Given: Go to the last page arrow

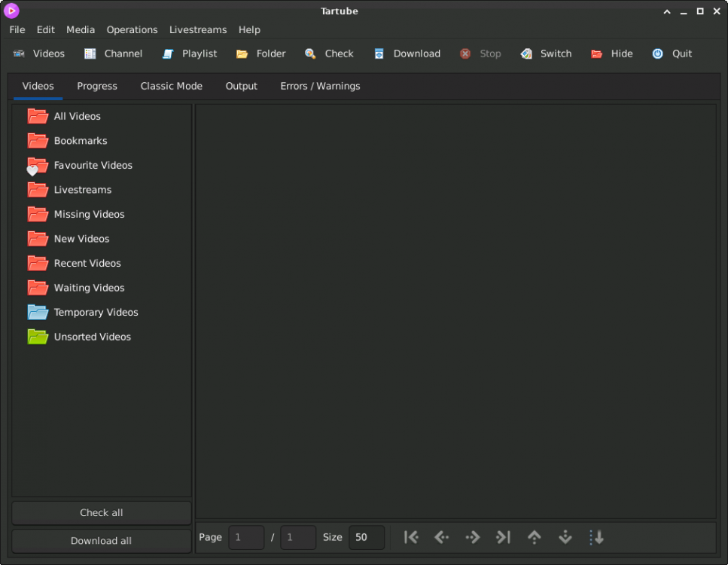Looking at the screenshot, I should pos(504,537).
